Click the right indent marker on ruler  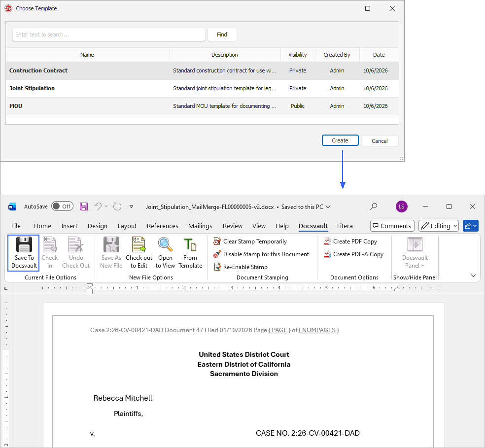[397, 289]
